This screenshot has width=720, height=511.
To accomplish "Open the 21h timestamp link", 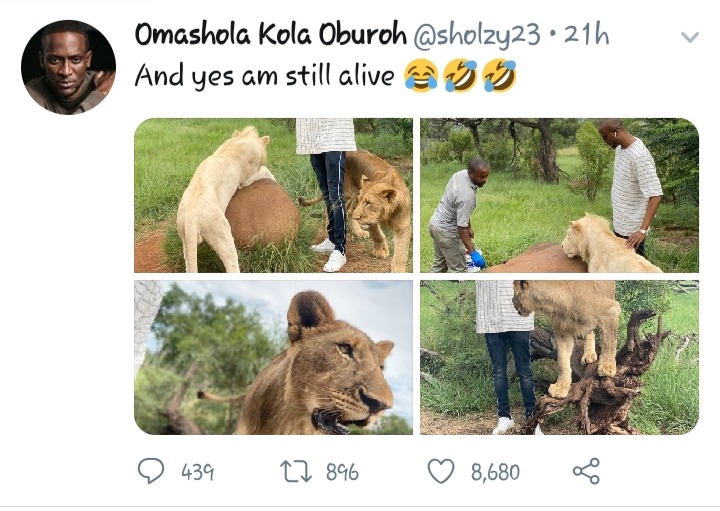I will click(x=586, y=34).
